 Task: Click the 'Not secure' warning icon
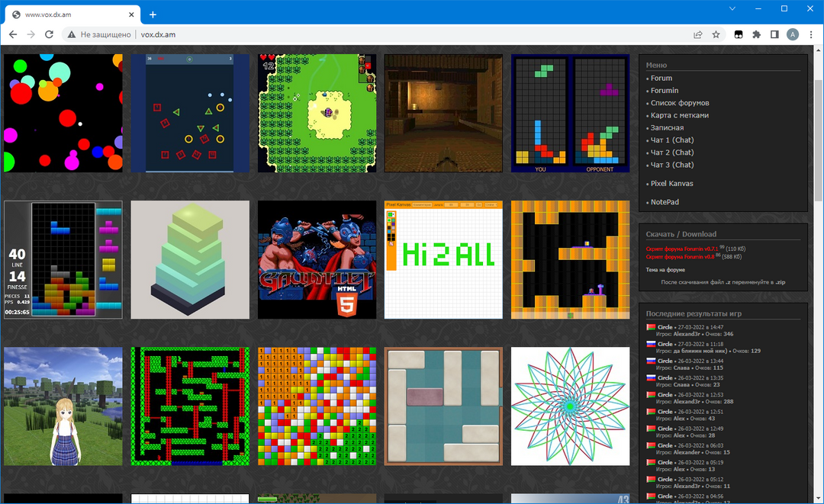(71, 34)
